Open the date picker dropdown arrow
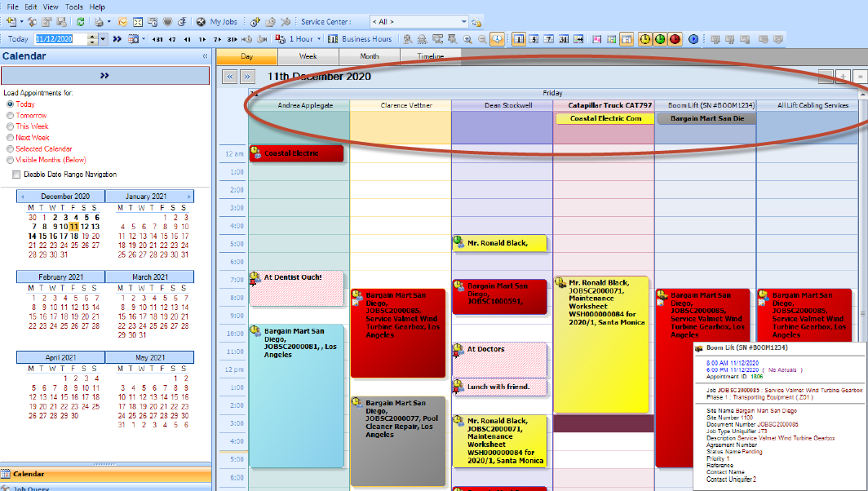This screenshot has width=868, height=491. (x=104, y=39)
